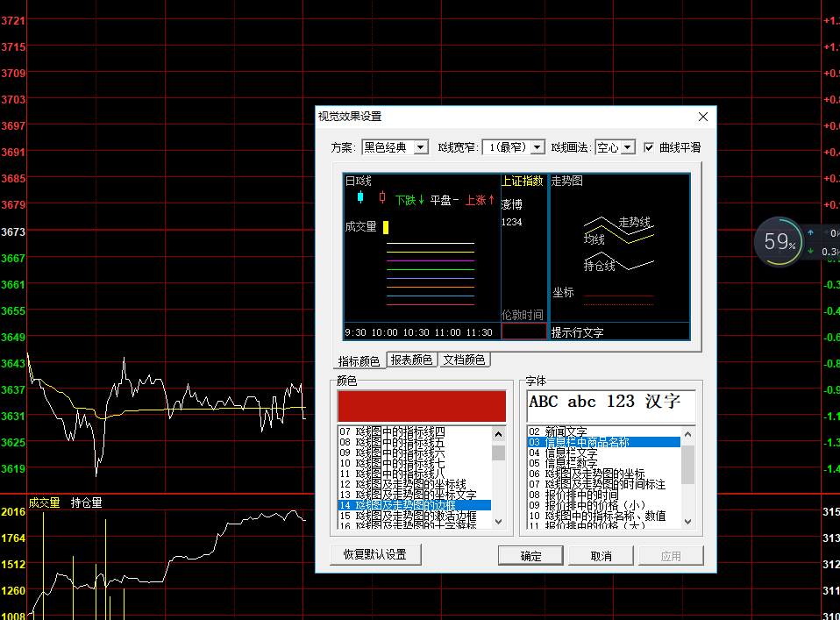Click the 恢复默认设置 button
This screenshot has width=840, height=620.
click(375, 555)
